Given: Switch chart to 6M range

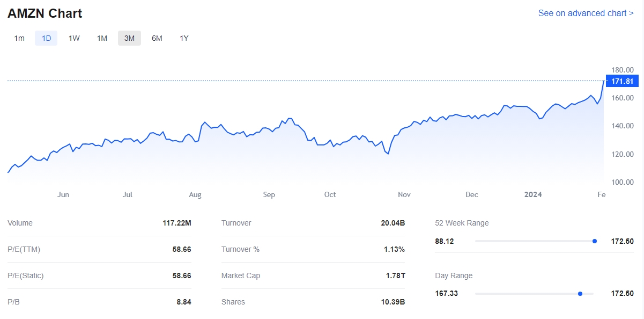Looking at the screenshot, I should (157, 38).
